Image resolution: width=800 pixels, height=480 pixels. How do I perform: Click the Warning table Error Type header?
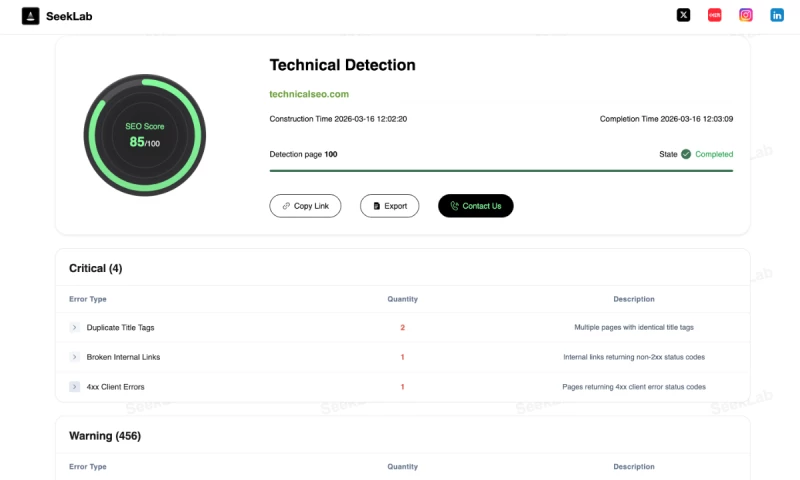click(88, 467)
